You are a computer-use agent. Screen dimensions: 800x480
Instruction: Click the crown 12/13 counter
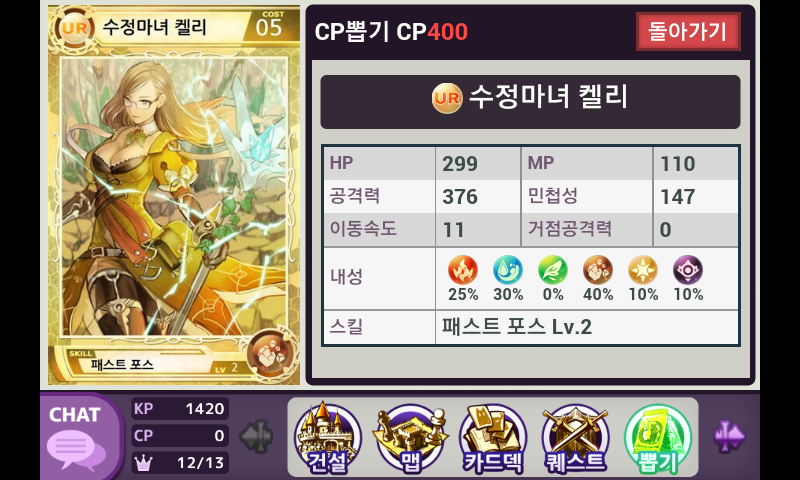click(x=180, y=463)
